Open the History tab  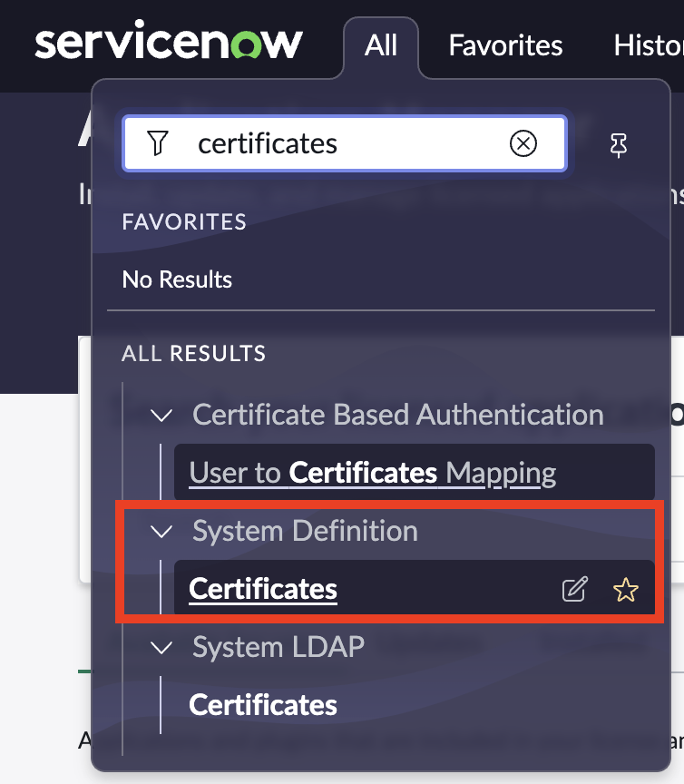(x=649, y=45)
